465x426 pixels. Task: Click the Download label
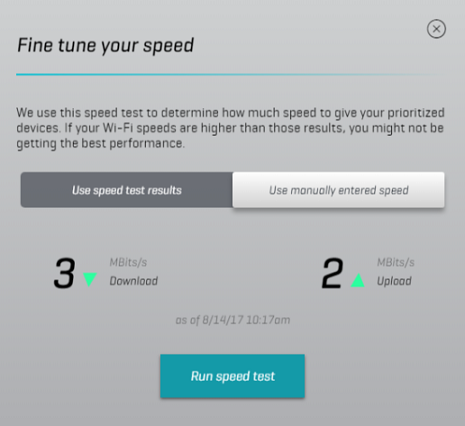click(134, 281)
